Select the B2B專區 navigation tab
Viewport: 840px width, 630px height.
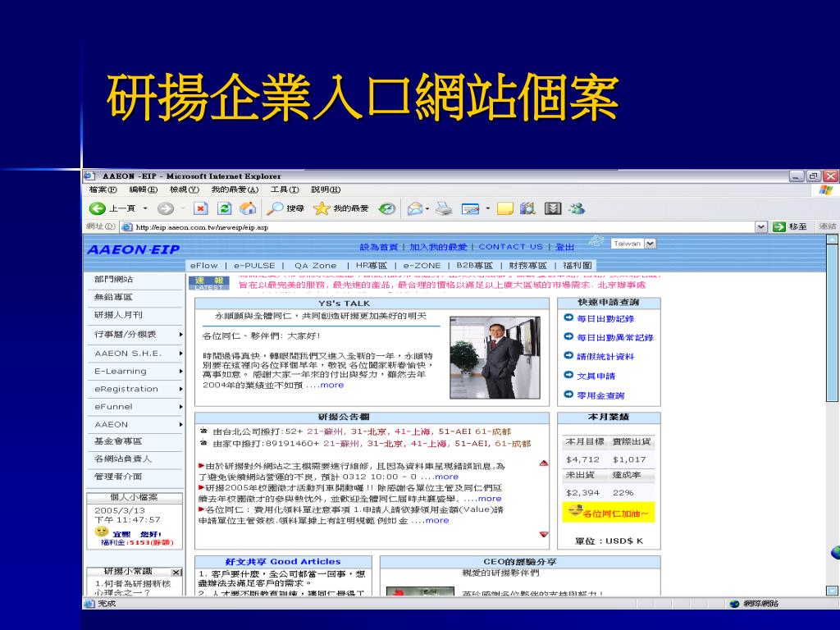475,265
